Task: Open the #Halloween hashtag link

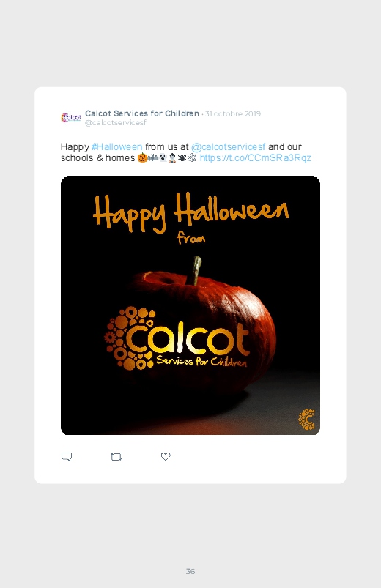Action: (x=116, y=146)
